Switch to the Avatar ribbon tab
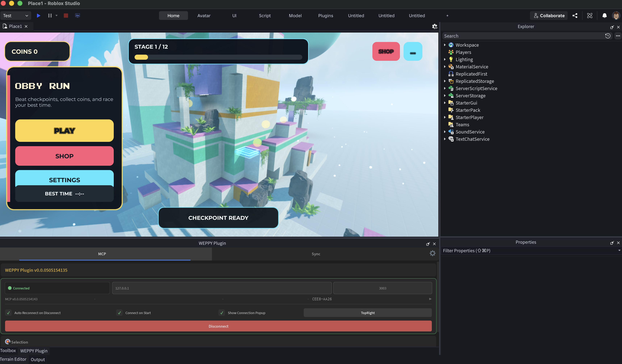The height and width of the screenshot is (364, 622). 204,16
